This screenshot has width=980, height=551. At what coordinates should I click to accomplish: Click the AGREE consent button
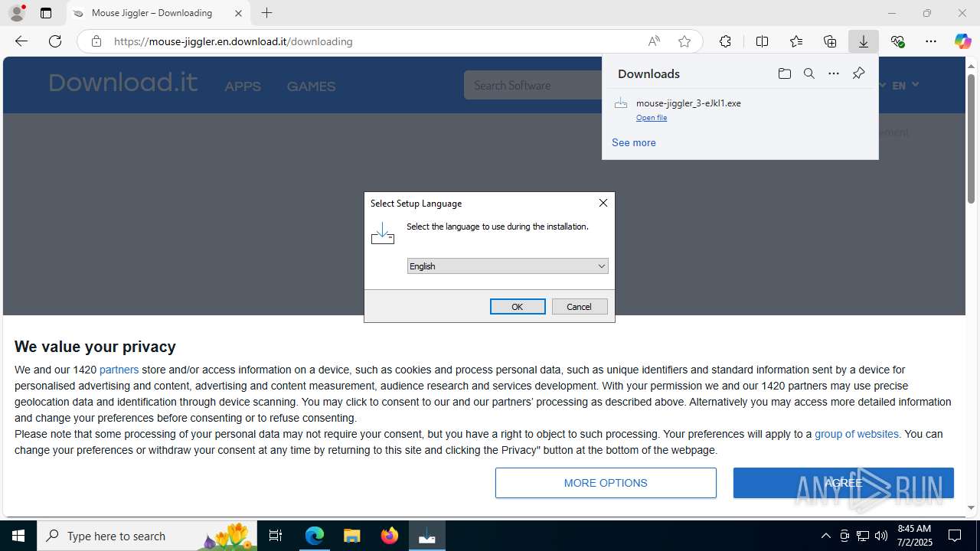click(843, 483)
